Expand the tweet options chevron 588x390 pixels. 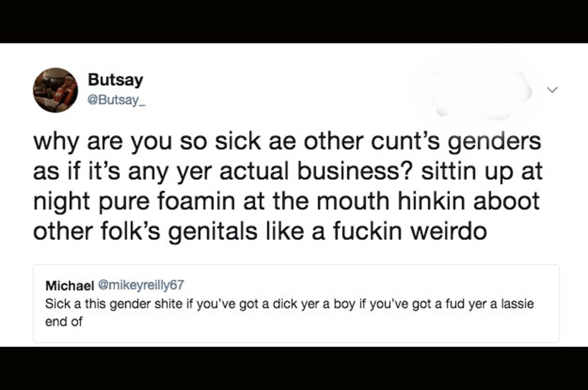pyautogui.click(x=553, y=89)
